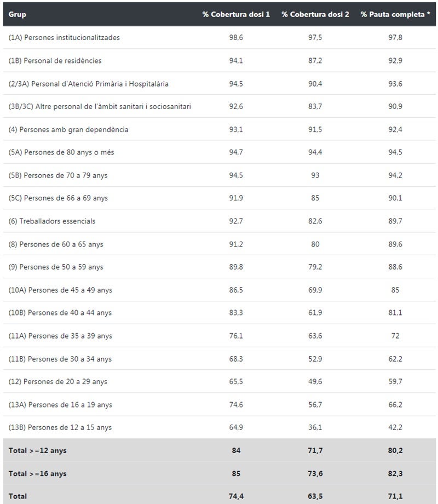
Task: Click the % Pauta completa column header
Action: pos(395,14)
